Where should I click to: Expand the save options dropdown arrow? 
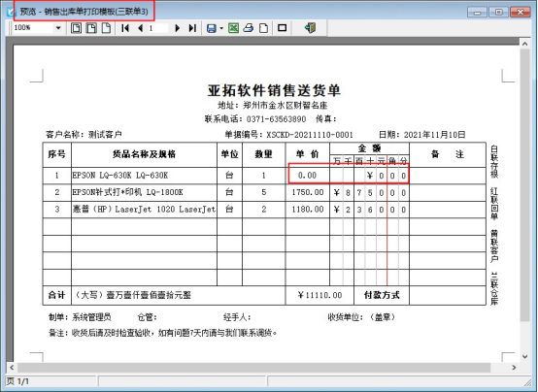click(221, 28)
